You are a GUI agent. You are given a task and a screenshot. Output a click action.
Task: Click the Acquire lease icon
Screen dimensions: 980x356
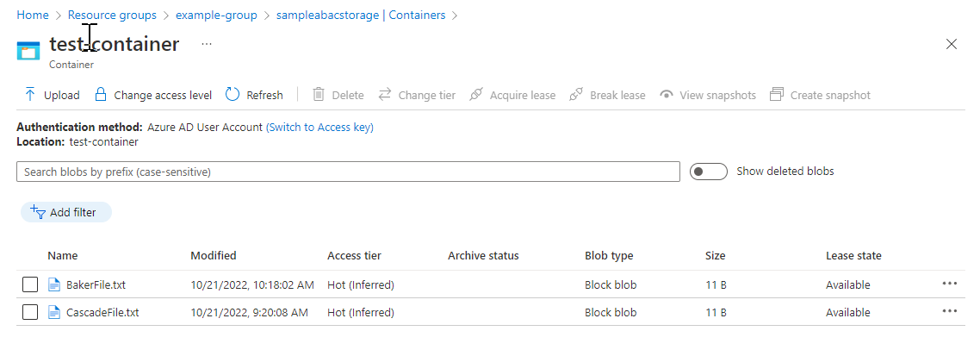click(476, 95)
